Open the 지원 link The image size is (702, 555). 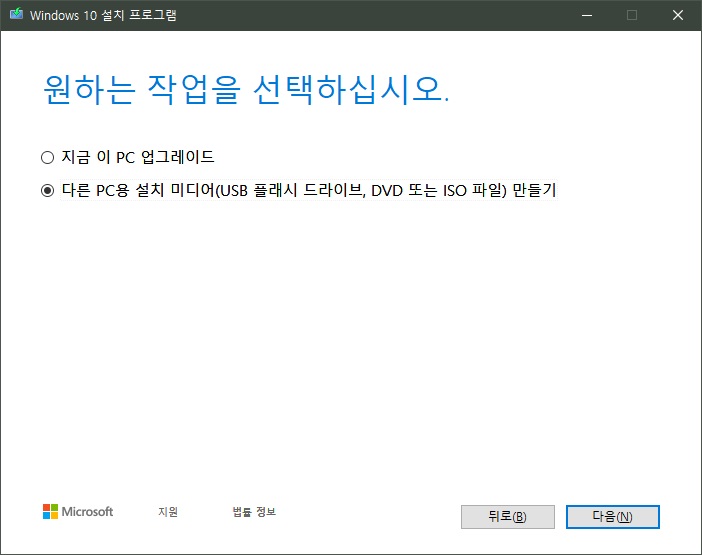(x=168, y=512)
